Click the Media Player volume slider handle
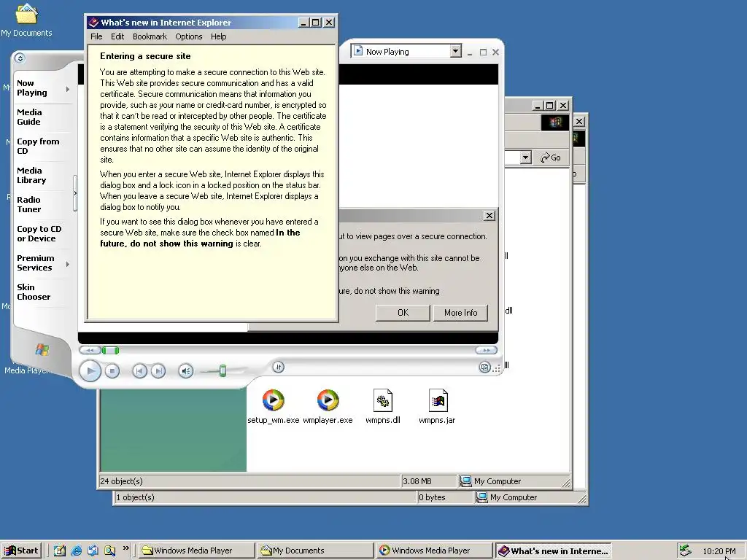This screenshot has height=560, width=747. (222, 371)
